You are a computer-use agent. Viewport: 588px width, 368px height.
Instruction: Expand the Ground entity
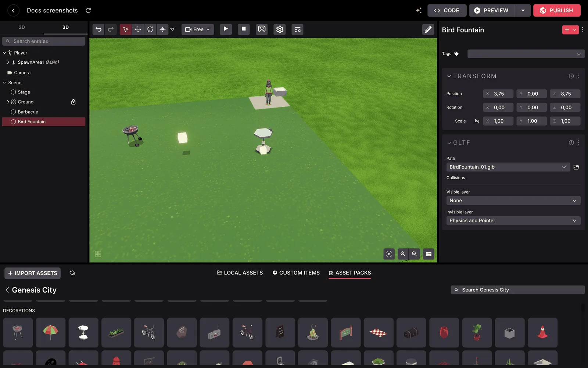(x=8, y=102)
